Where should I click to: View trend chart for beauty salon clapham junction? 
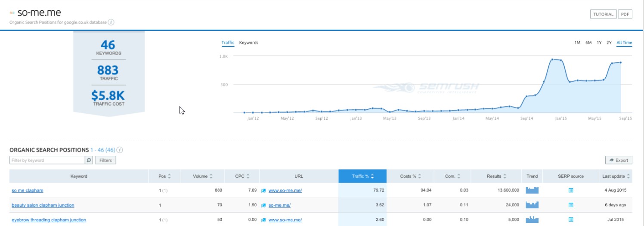(x=532, y=205)
